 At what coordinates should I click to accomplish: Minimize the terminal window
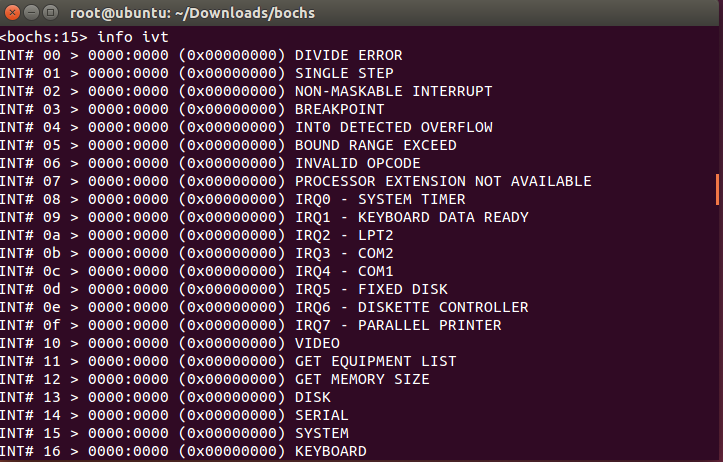pyautogui.click(x=31, y=12)
